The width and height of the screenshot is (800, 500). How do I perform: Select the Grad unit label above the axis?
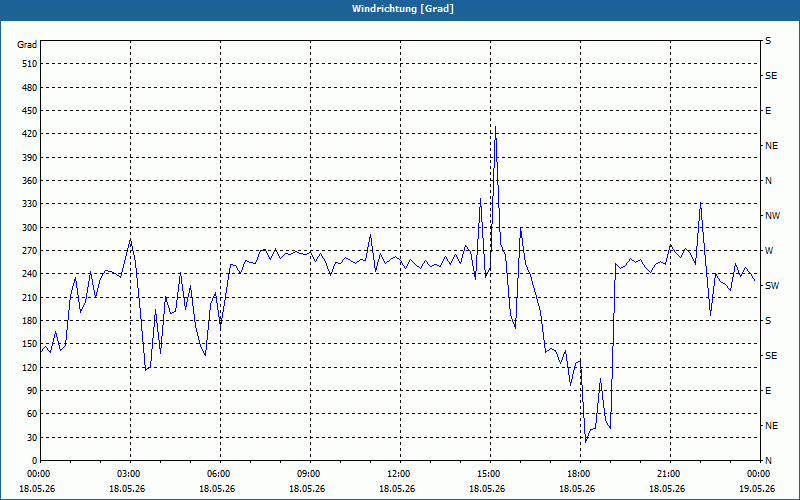pos(27,45)
